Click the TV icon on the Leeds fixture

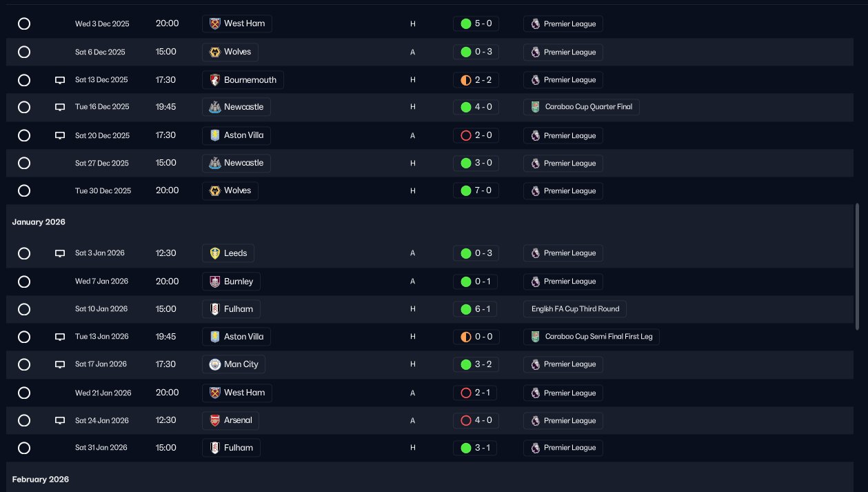[60, 253]
